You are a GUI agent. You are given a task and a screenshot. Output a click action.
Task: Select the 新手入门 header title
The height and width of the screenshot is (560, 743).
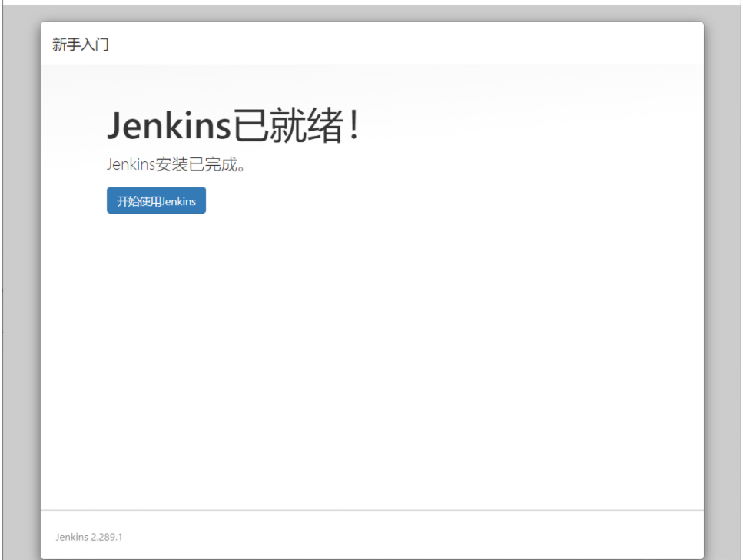click(x=81, y=45)
